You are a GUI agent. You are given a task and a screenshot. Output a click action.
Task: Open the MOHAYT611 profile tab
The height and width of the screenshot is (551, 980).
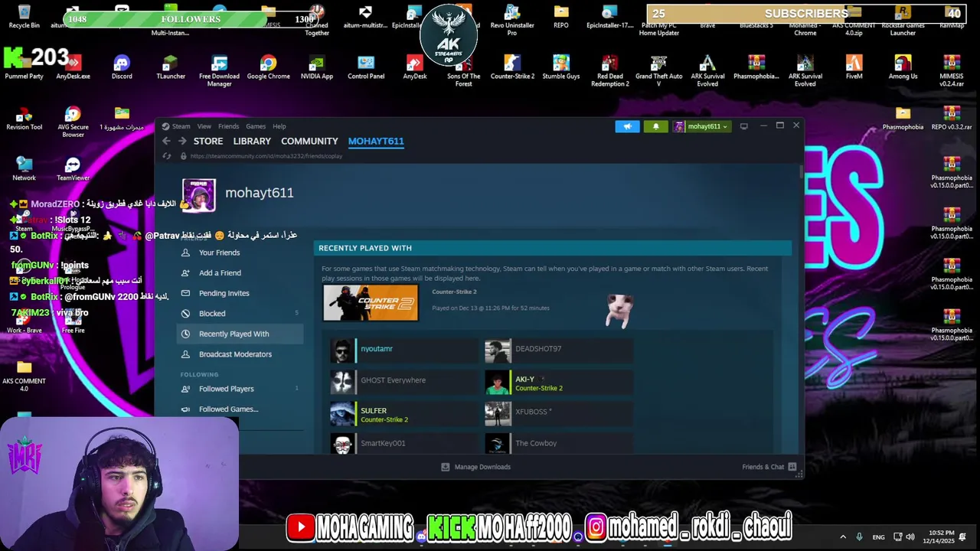[x=376, y=141]
